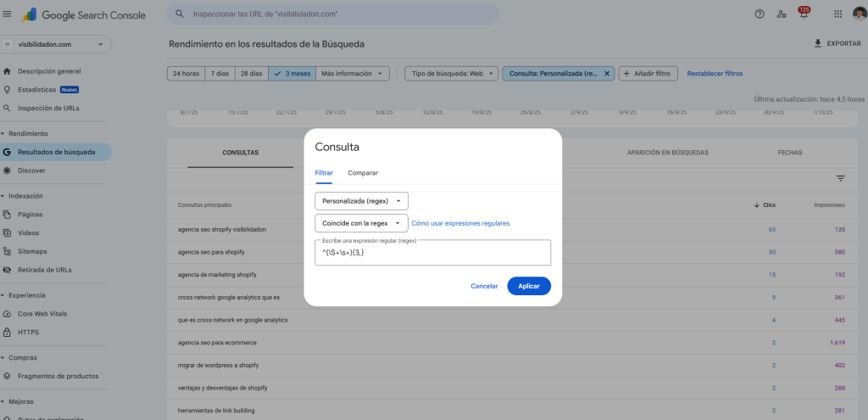The width and height of the screenshot is (868, 420).
Task: Select the 28 días date range
Action: (x=251, y=74)
